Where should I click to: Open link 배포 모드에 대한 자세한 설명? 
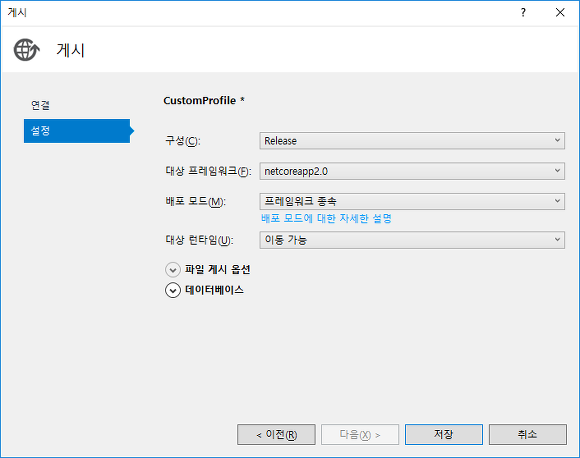click(x=326, y=218)
